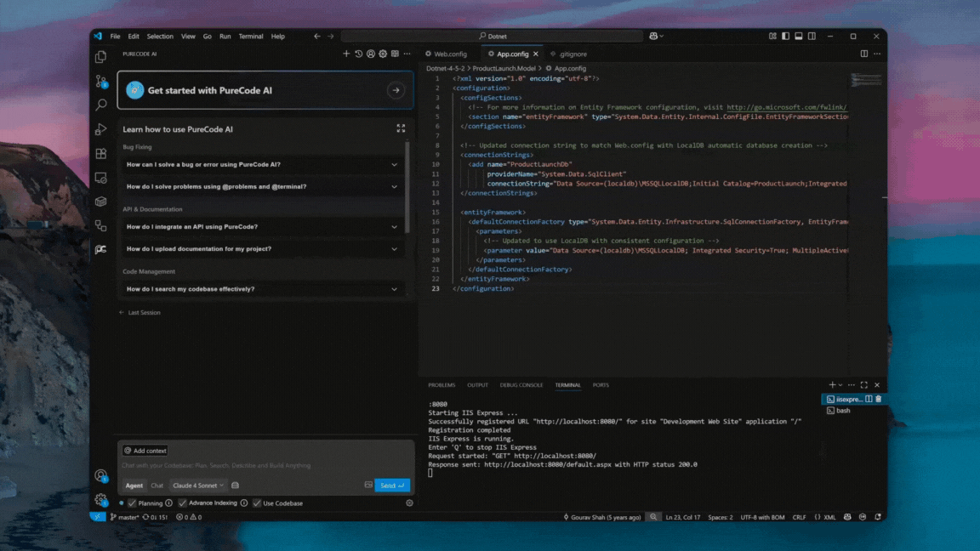980x551 pixels.
Task: Click the new terminal plus icon
Action: click(x=832, y=385)
